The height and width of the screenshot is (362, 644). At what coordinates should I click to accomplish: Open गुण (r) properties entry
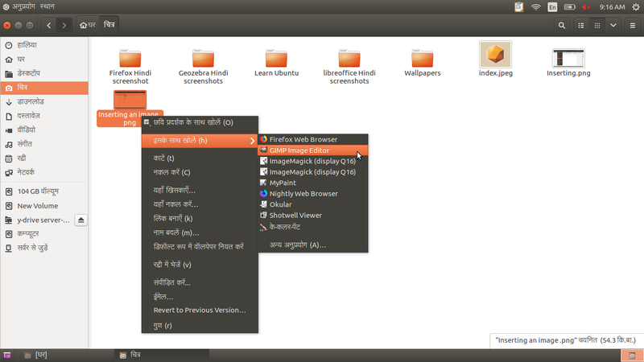point(200,326)
